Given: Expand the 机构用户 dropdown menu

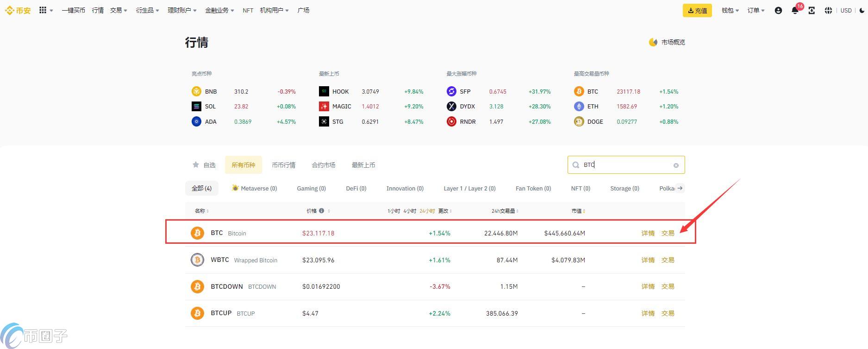Looking at the screenshot, I should point(275,10).
